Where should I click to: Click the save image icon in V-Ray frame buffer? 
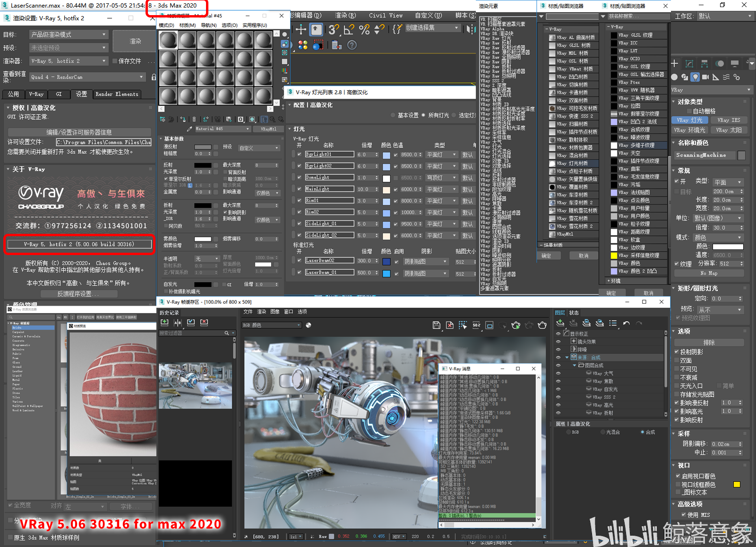[x=437, y=325]
